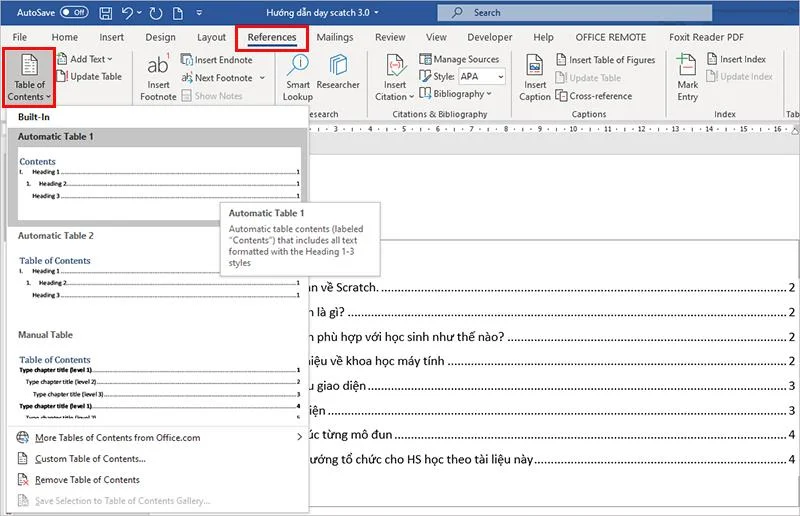Switch to the Insert tab
Image resolution: width=800 pixels, height=516 pixels.
[x=111, y=37]
